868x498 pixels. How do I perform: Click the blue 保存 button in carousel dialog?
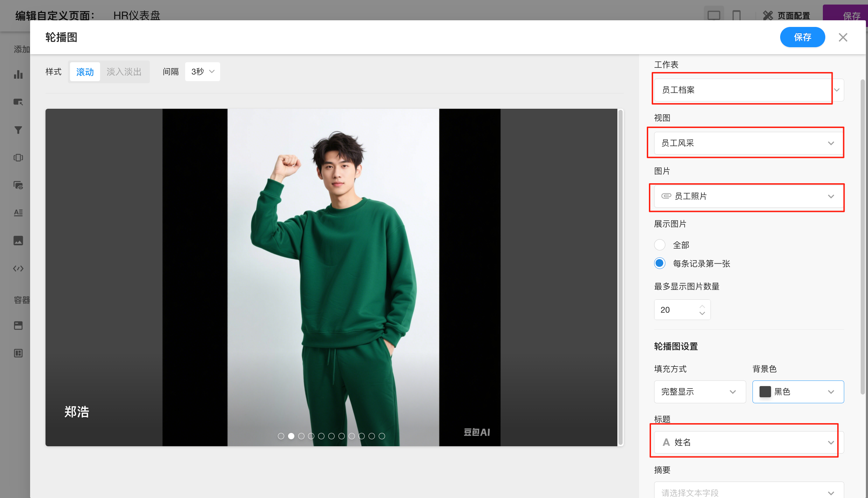tap(802, 37)
